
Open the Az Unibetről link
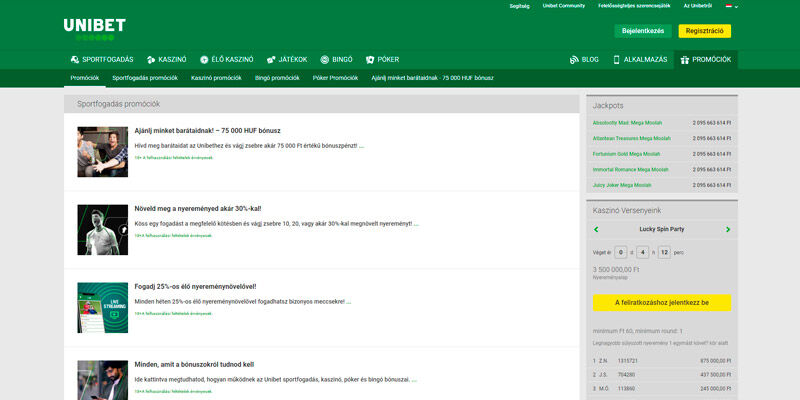pos(697,6)
